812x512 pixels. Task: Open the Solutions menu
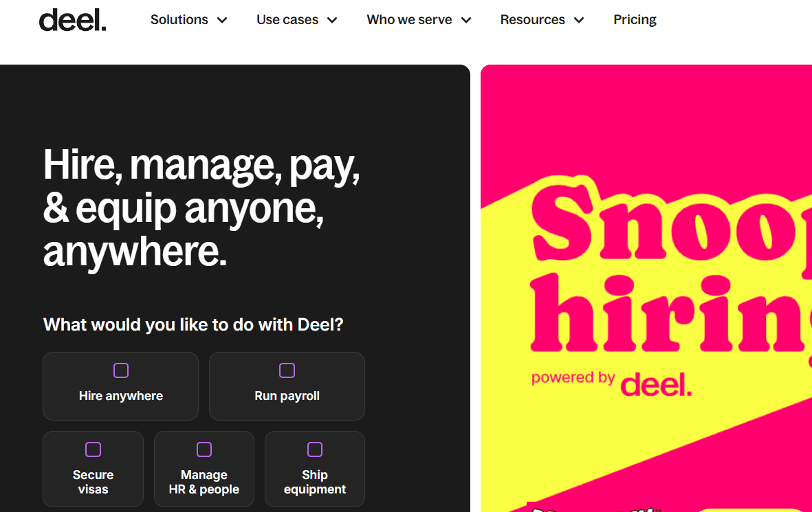pos(179,20)
